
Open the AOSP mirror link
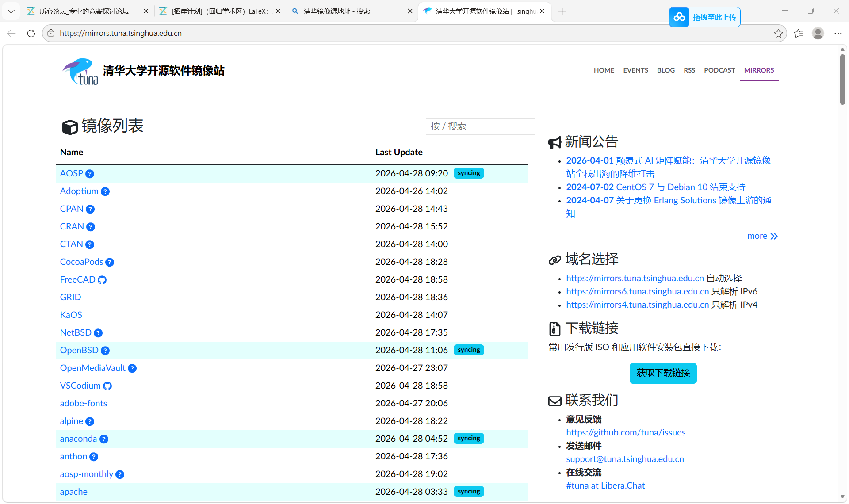[x=72, y=174]
